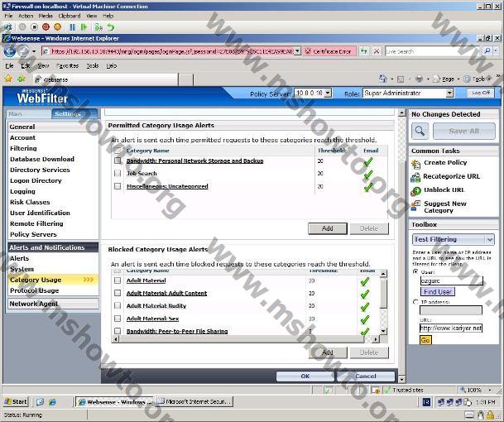The image size is (504, 422).
Task: Check Bandwidth: Personal Network Storage and Backup checkbox
Action: 118,161
